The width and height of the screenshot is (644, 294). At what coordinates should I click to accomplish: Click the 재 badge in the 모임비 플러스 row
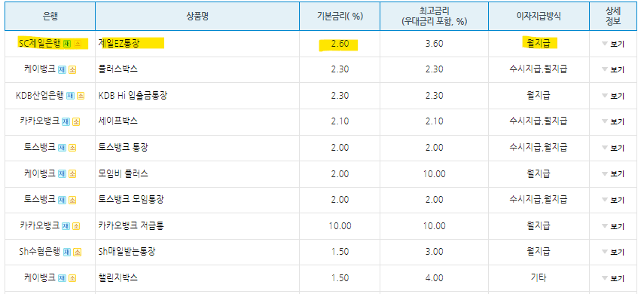[x=62, y=174]
